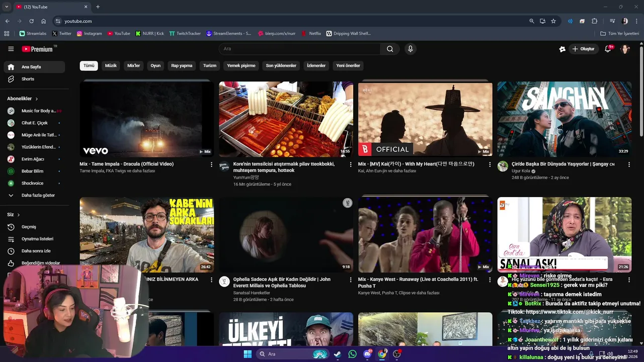The width and height of the screenshot is (644, 362).
Task: Open WhatsApp from the taskbar
Action: click(x=352, y=354)
